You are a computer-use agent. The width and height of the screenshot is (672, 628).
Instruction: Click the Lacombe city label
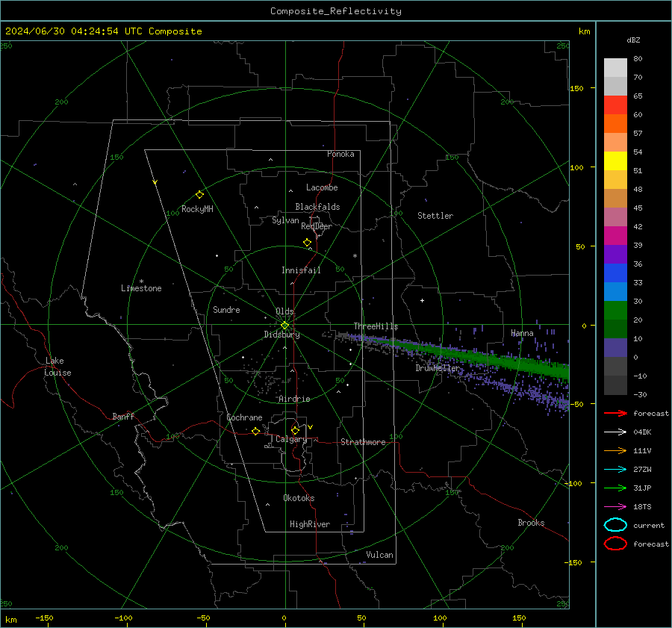click(322, 187)
